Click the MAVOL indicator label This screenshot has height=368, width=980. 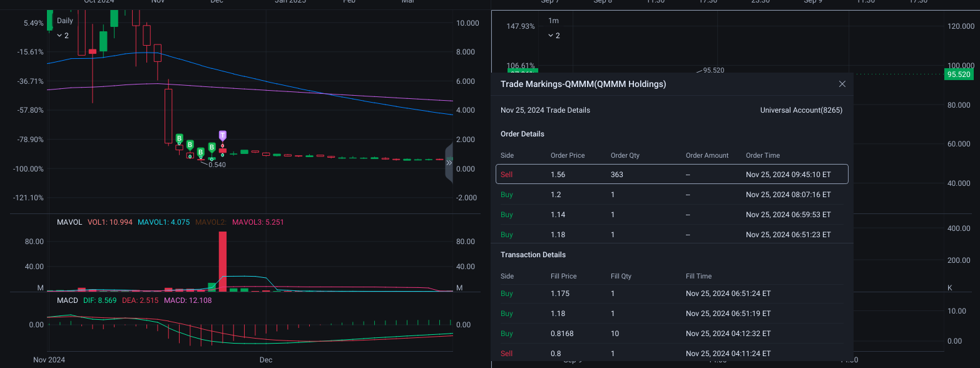coord(69,222)
